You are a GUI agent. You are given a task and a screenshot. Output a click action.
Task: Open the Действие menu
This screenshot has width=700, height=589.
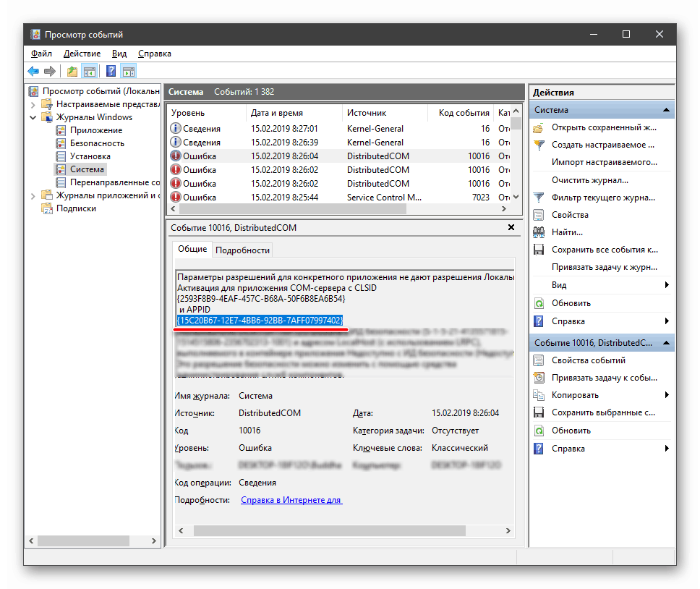(x=82, y=54)
